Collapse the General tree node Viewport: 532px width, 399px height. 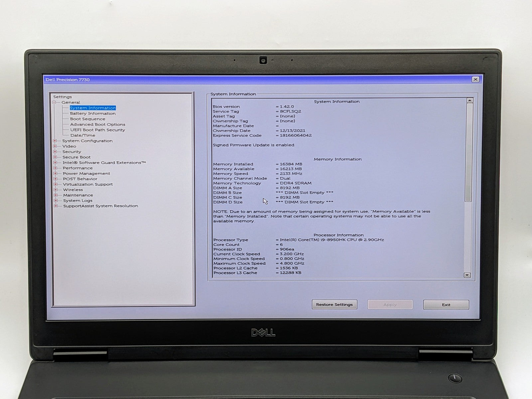point(54,102)
